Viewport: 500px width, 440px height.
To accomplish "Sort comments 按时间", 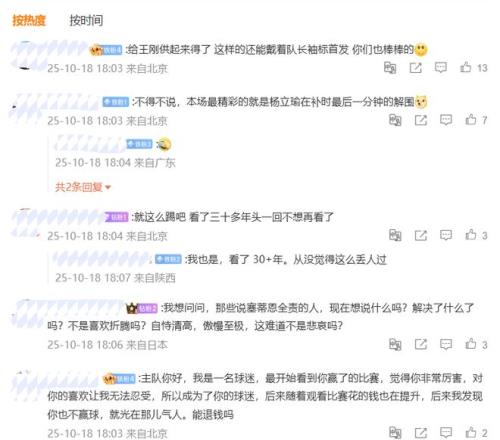I will click(x=86, y=20).
